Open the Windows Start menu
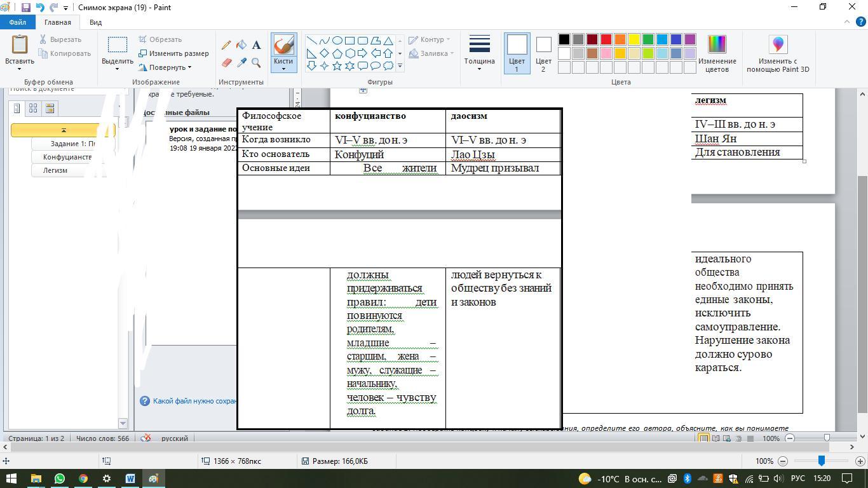The width and height of the screenshot is (868, 488). 12,478
